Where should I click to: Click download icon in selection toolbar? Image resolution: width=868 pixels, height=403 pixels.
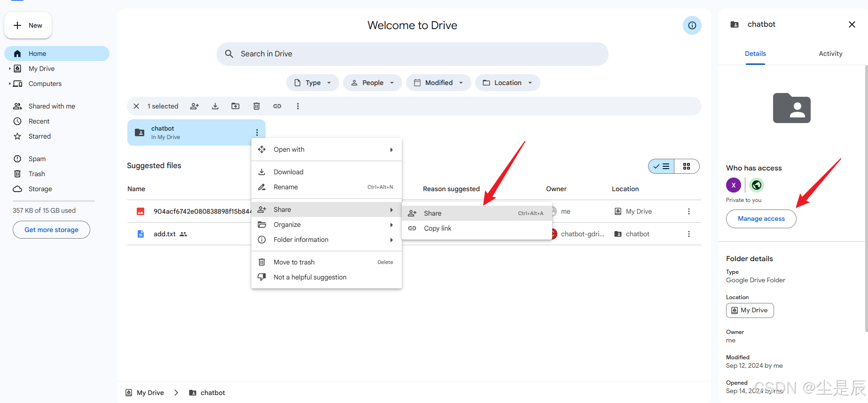click(215, 106)
